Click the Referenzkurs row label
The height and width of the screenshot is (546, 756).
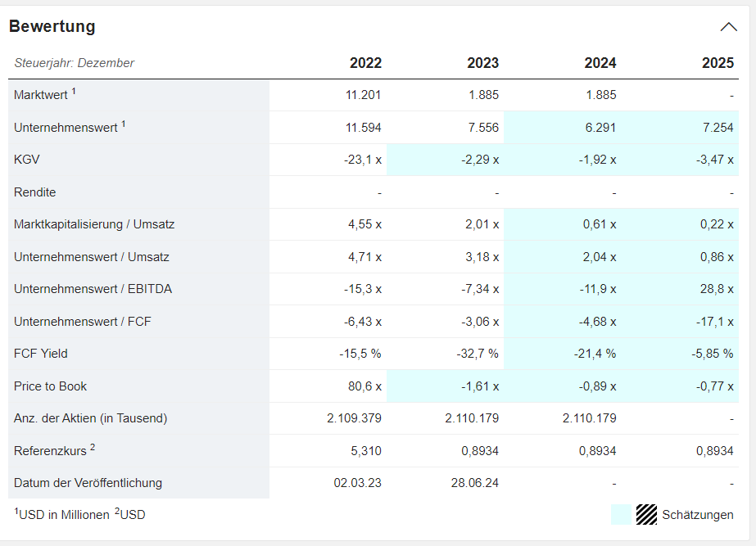pyautogui.click(x=51, y=450)
